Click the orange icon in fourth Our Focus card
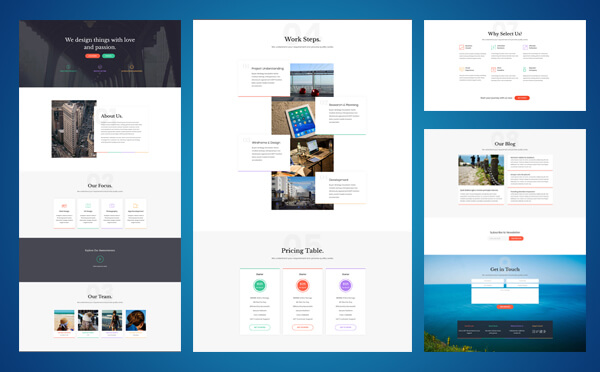 click(135, 206)
